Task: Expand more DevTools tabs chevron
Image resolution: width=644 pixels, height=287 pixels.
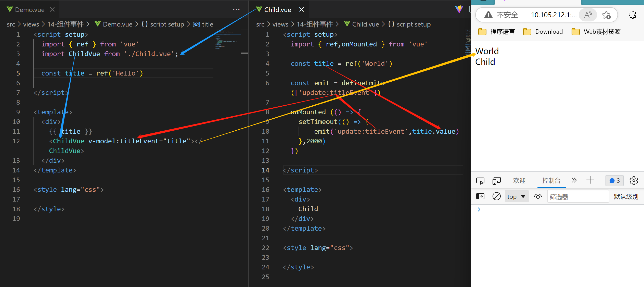Action: [x=574, y=180]
